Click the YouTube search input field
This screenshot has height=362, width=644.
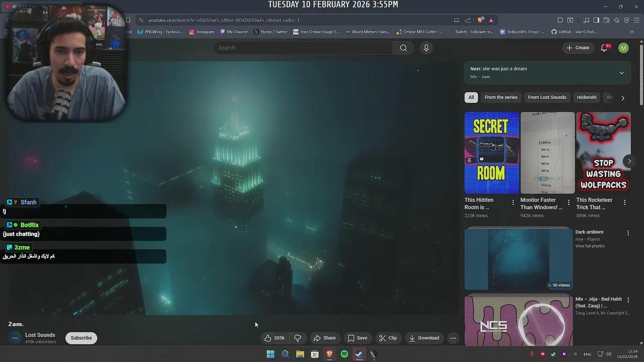[303, 48]
